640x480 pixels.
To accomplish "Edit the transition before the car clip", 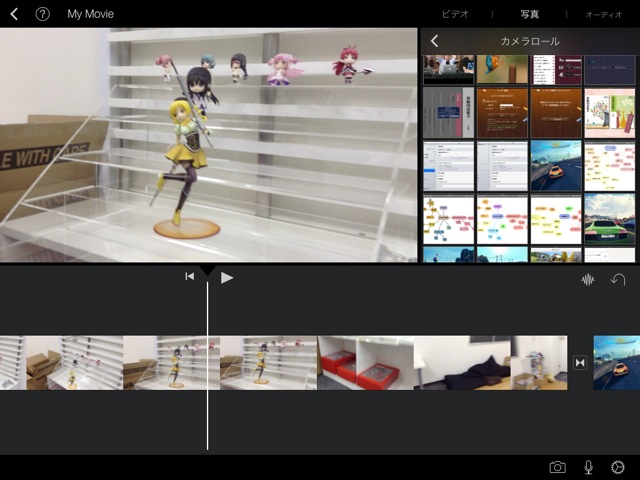I will (580, 362).
